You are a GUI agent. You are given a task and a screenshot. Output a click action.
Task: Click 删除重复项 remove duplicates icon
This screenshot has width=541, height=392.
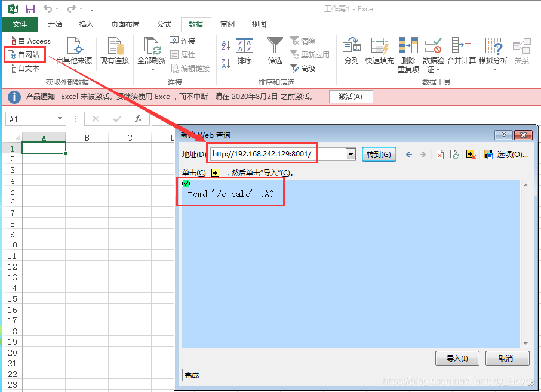click(408, 55)
